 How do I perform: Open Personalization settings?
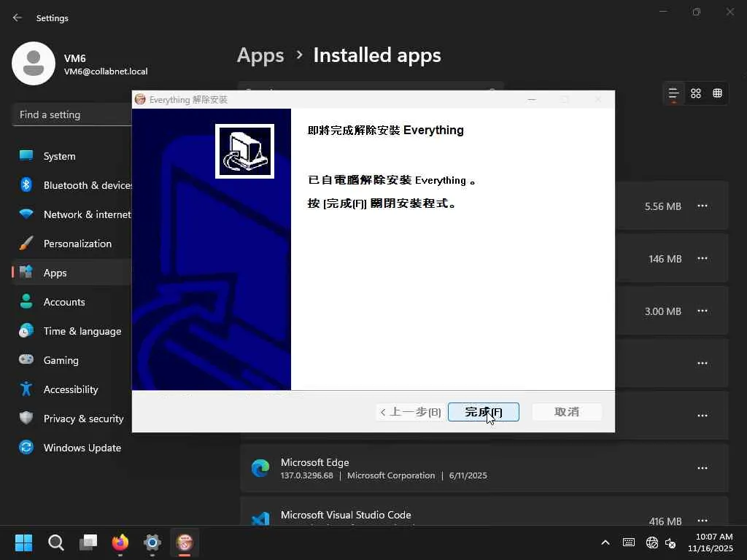(x=71, y=244)
